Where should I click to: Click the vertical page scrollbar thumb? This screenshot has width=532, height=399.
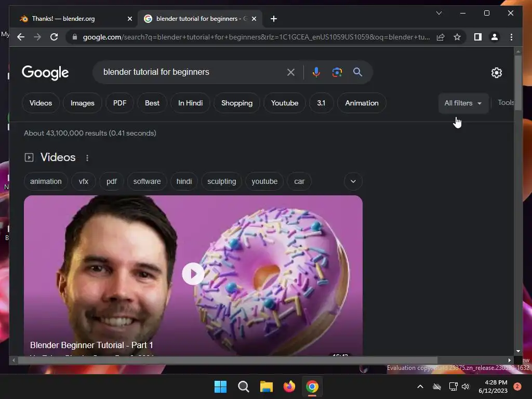click(x=518, y=83)
